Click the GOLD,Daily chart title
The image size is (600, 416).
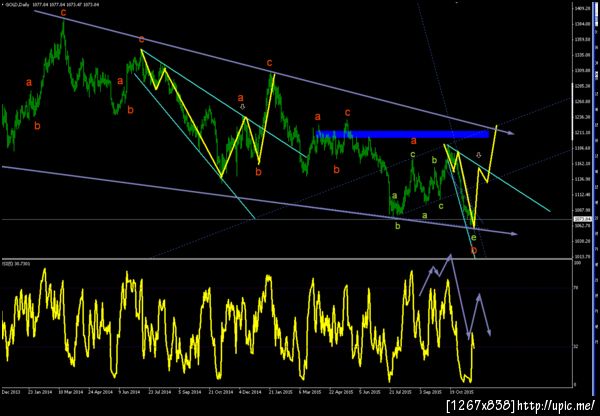(x=17, y=3)
